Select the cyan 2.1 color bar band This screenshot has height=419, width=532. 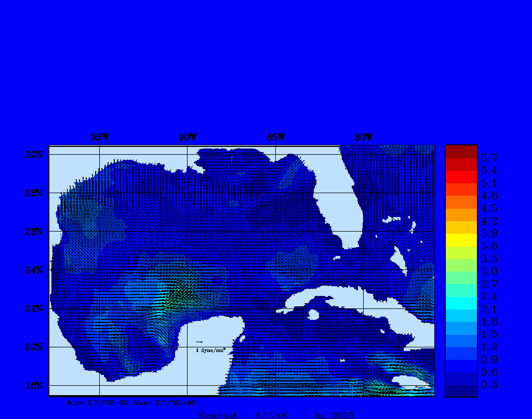461,303
